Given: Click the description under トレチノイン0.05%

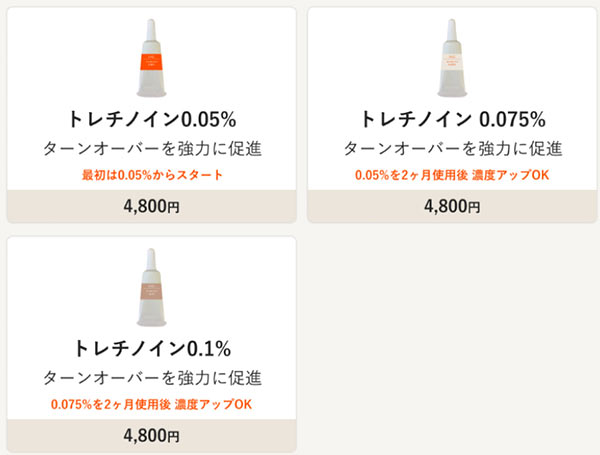Looking at the screenshot, I should click(x=152, y=149).
